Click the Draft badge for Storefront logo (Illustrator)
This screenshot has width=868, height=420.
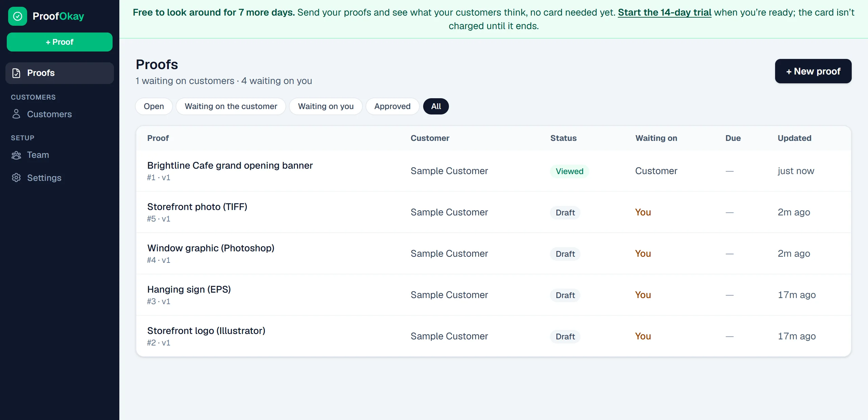tap(565, 337)
